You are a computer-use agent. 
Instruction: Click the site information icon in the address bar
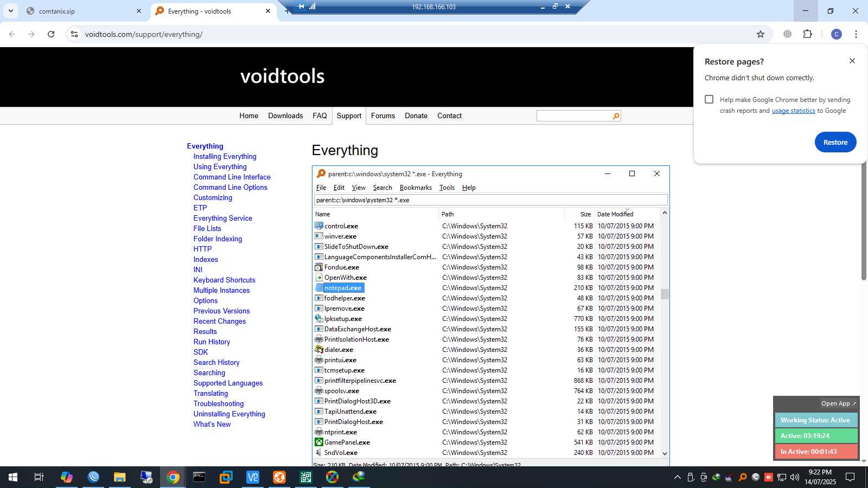[74, 34]
